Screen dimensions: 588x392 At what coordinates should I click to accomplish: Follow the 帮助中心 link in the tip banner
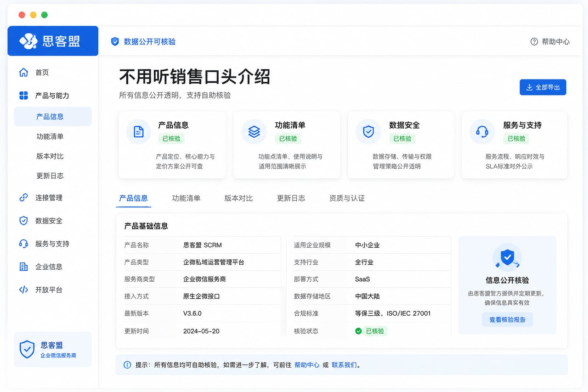pos(307,365)
